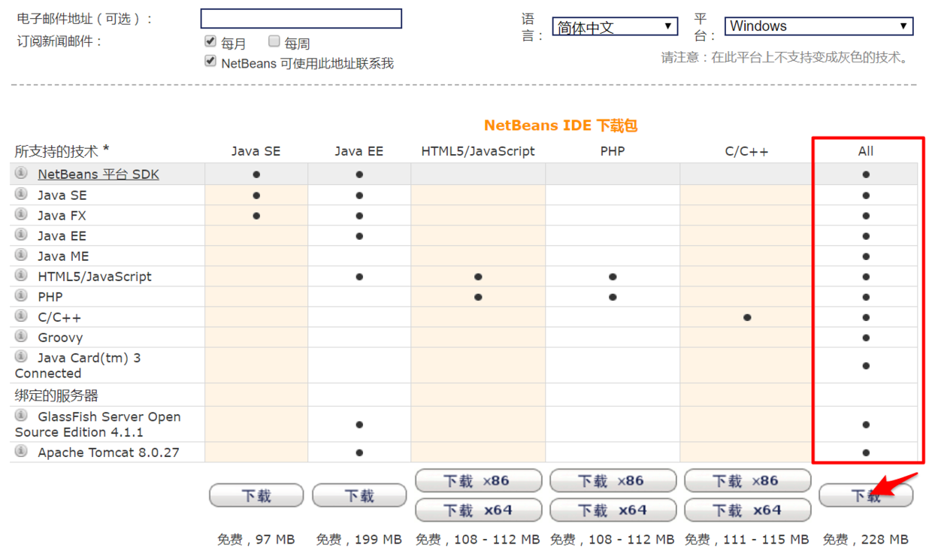Download HTML5/JavaScript bundle x86
Viewport: 932px width, 560px height.
click(x=478, y=481)
